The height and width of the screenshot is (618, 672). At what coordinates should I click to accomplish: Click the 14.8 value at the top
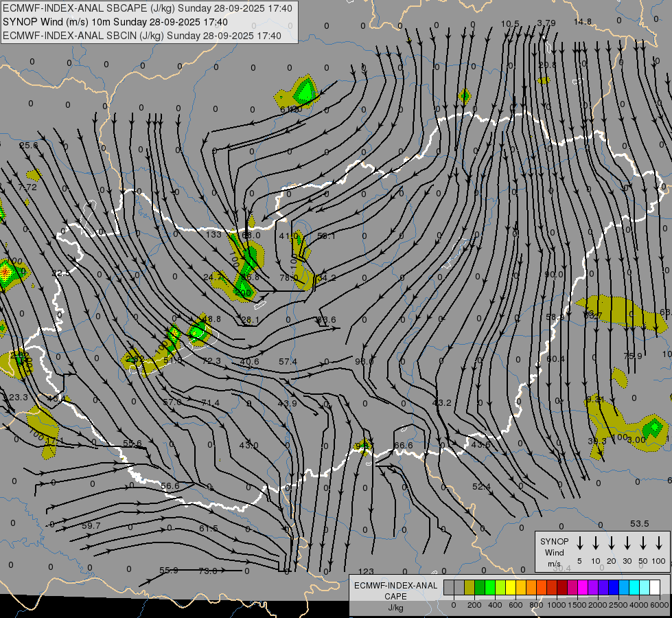coord(583,22)
